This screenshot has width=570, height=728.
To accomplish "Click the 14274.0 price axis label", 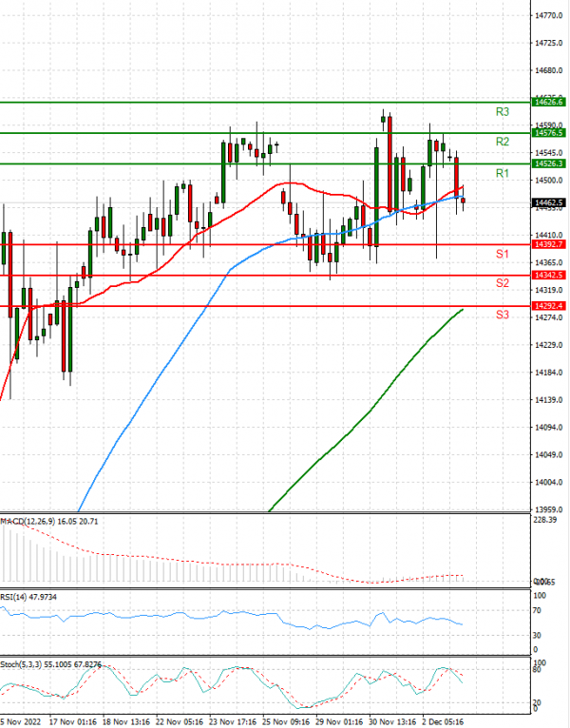I will [x=549, y=317].
